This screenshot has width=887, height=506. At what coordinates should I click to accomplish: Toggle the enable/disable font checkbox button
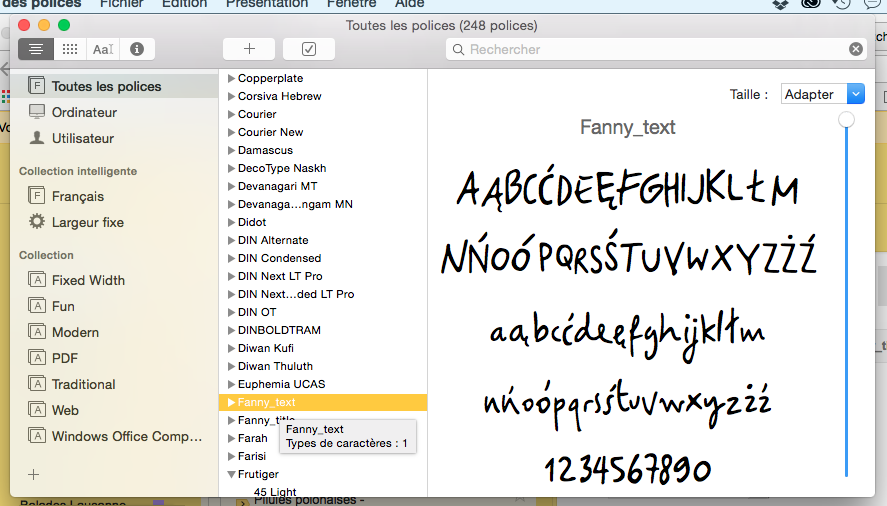click(x=309, y=49)
